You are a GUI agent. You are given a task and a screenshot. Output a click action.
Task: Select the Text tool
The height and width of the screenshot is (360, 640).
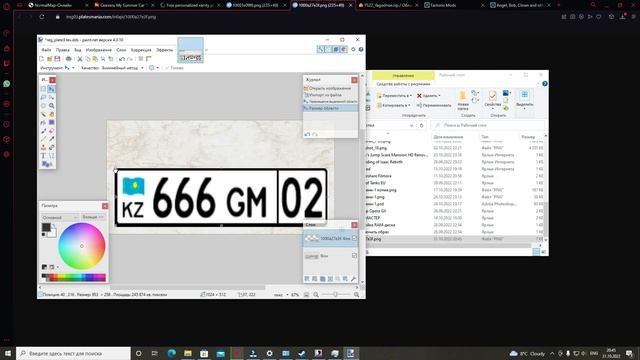(x=43, y=156)
